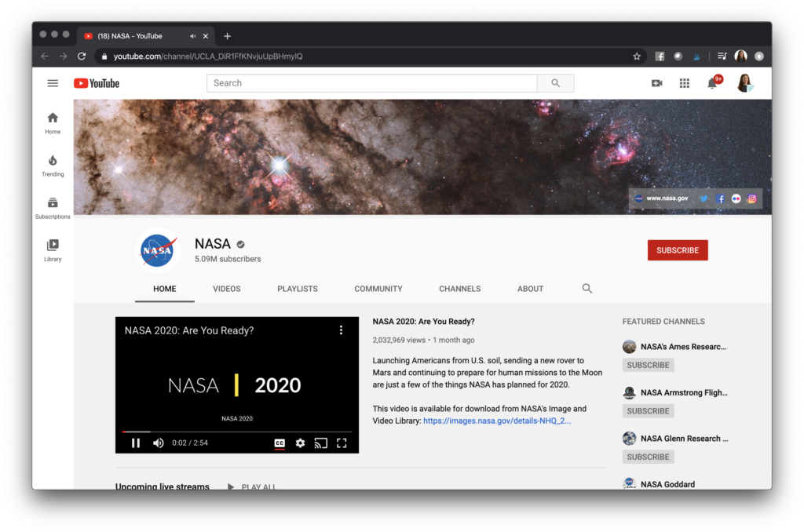The width and height of the screenshot is (804, 532).
Task: Open the COMMUNITY tab
Action: [378, 289]
